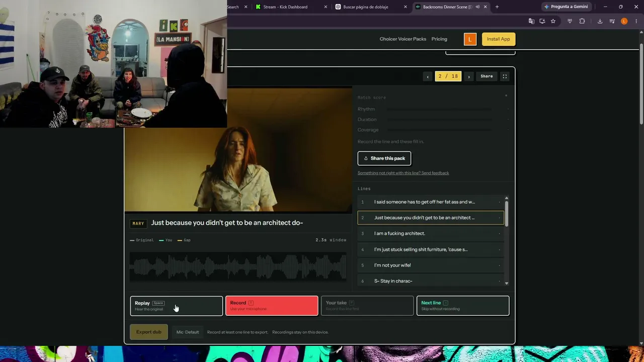This screenshot has height=362, width=644.
Task: Open the Pricing page link
Action: coord(439,39)
